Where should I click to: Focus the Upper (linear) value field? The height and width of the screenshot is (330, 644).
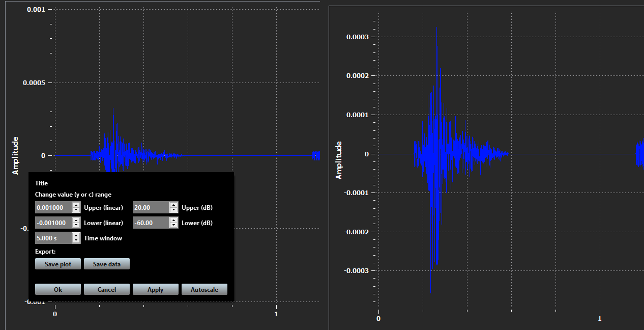pos(53,207)
